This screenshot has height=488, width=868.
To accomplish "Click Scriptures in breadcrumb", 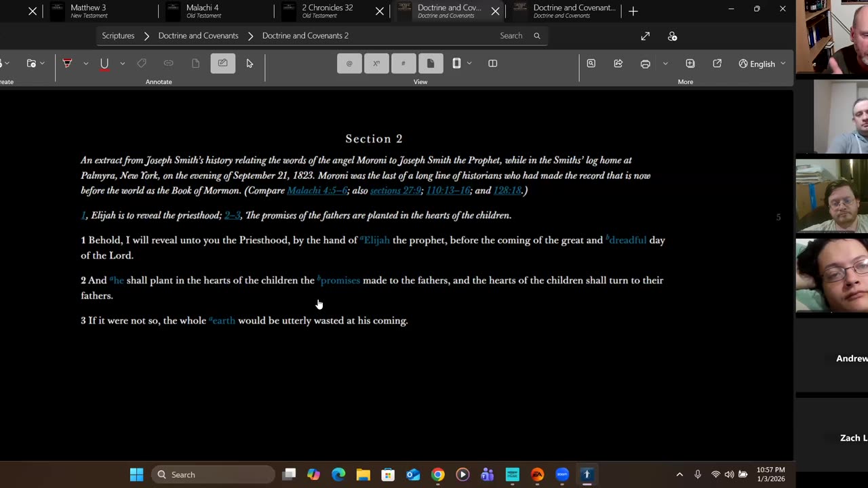I will pos(118,35).
